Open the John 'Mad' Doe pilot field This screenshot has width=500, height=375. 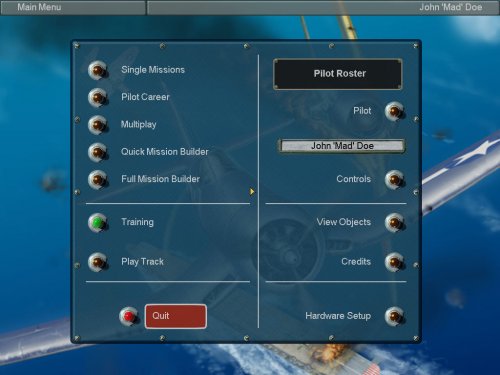[342, 146]
